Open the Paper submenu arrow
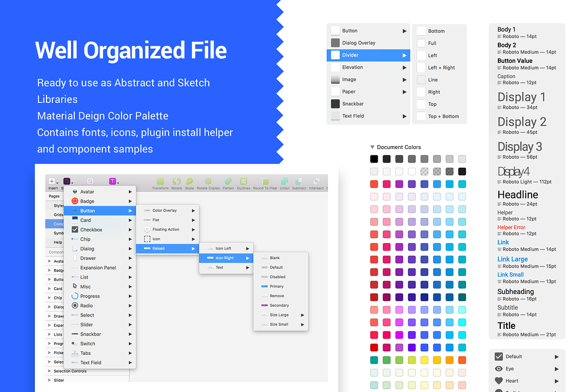The image size is (588, 392). coord(405,92)
